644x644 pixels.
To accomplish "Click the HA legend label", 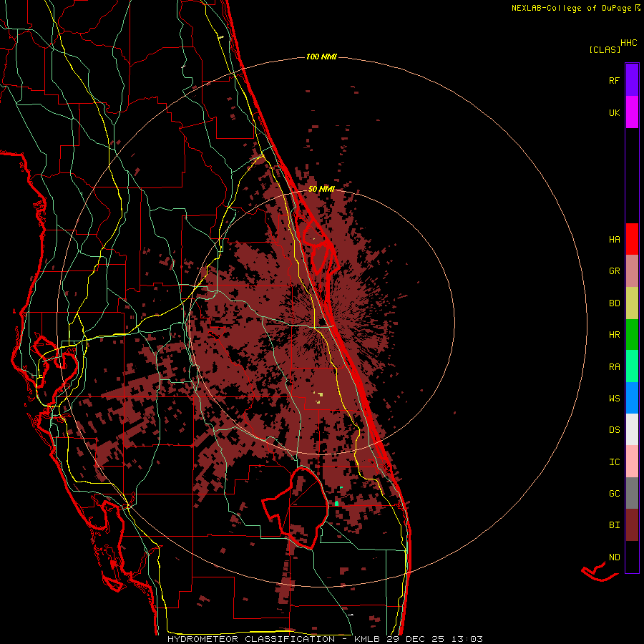I will tap(615, 239).
